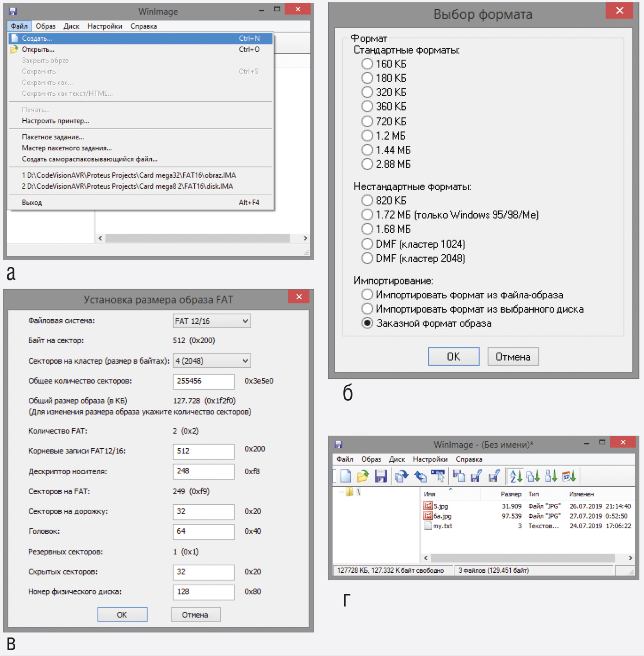This screenshot has width=644, height=656.
Task: Click the Общее количество секторов field
Action: [x=204, y=381]
